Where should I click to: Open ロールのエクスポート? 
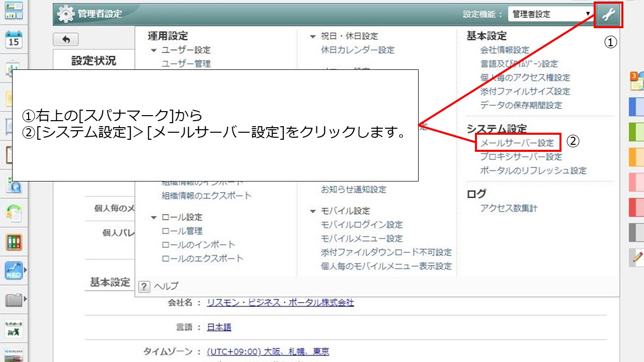202,258
